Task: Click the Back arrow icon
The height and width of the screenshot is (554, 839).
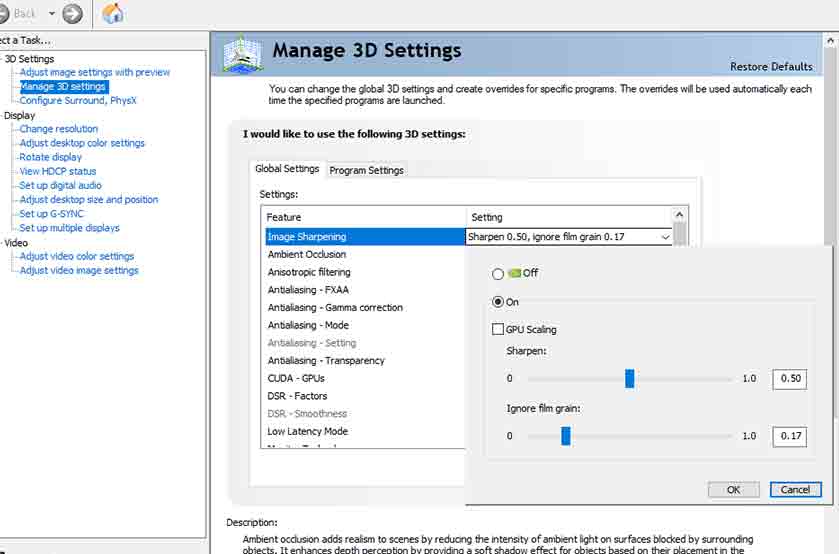Action: coord(3,13)
